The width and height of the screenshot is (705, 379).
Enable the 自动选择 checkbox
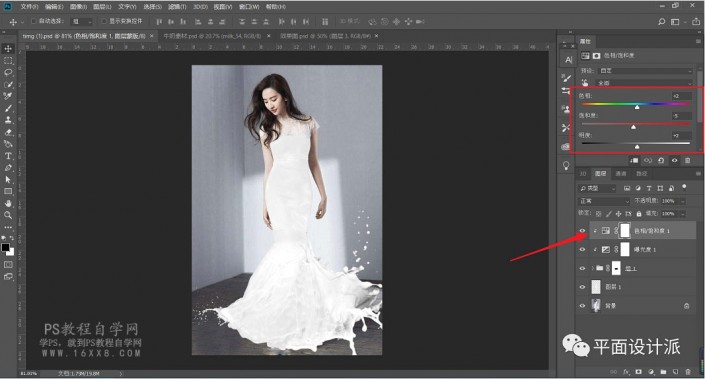tap(34, 21)
